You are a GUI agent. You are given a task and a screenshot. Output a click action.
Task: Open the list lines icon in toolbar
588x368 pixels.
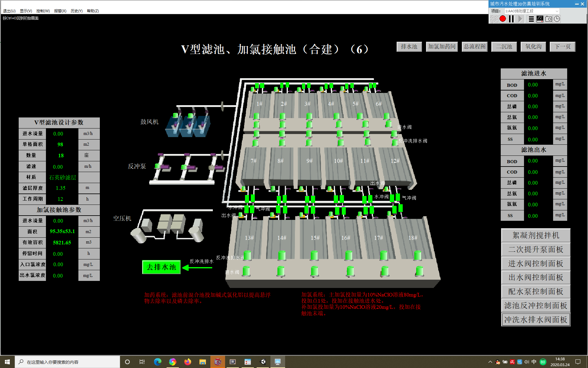pyautogui.click(x=531, y=19)
